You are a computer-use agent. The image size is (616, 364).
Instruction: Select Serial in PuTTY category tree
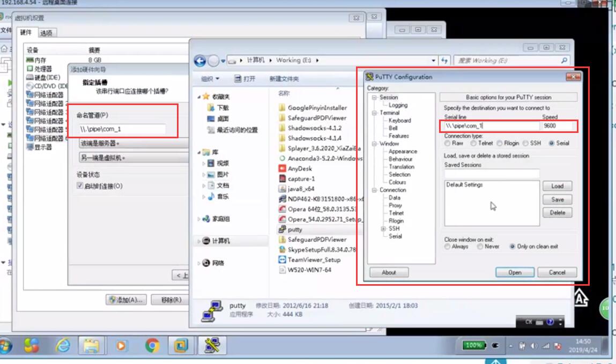(395, 236)
